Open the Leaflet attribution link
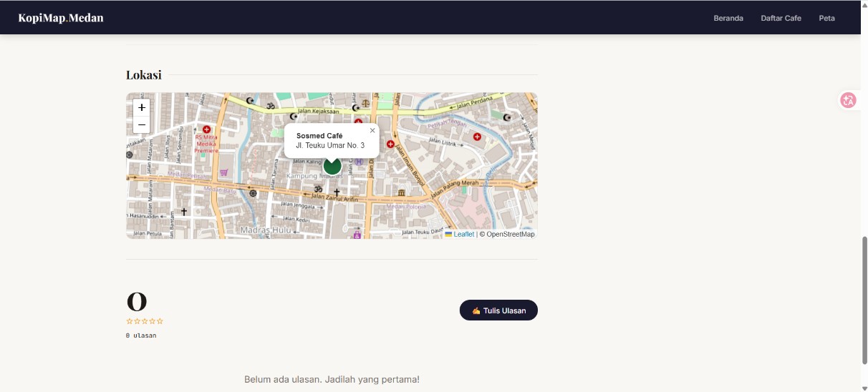The image size is (868, 392). (x=463, y=234)
